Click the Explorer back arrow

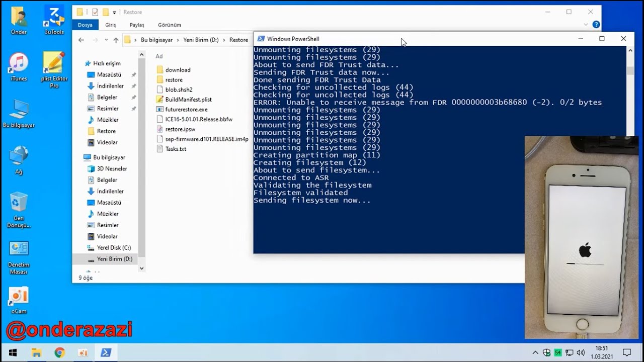pyautogui.click(x=82, y=40)
